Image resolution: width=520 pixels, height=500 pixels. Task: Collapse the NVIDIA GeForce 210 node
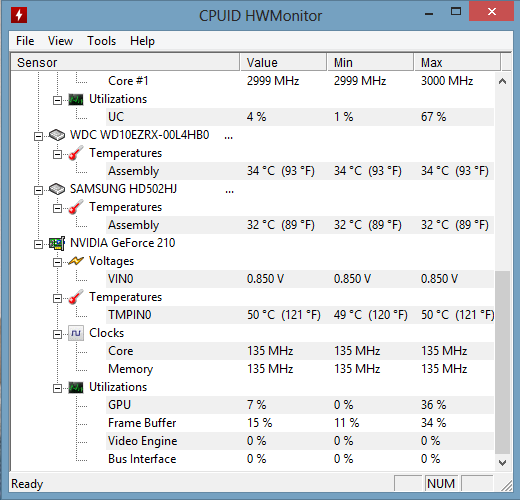click(38, 244)
